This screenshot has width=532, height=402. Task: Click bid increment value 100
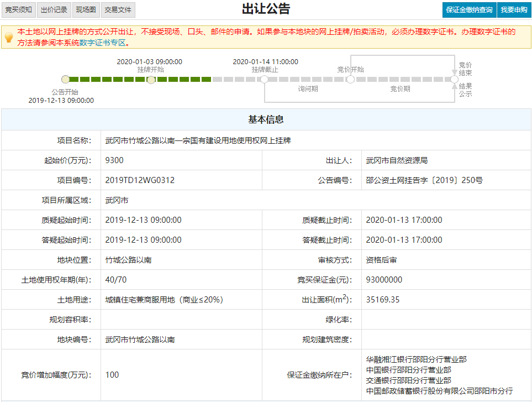(112, 375)
